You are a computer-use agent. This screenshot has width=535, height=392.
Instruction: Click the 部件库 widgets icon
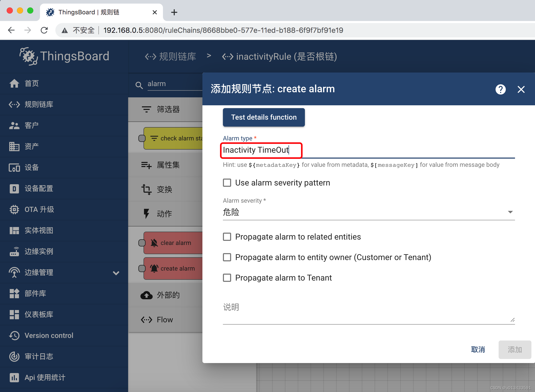point(14,294)
